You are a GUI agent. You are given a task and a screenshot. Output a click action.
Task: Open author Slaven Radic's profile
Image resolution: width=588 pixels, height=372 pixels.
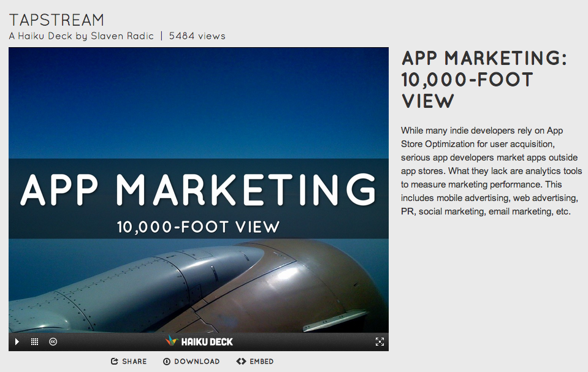click(122, 36)
